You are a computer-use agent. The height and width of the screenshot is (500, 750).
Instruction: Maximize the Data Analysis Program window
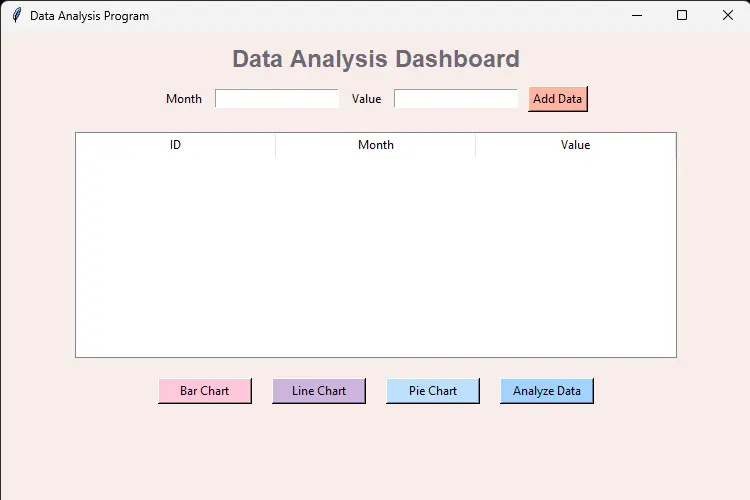click(682, 15)
